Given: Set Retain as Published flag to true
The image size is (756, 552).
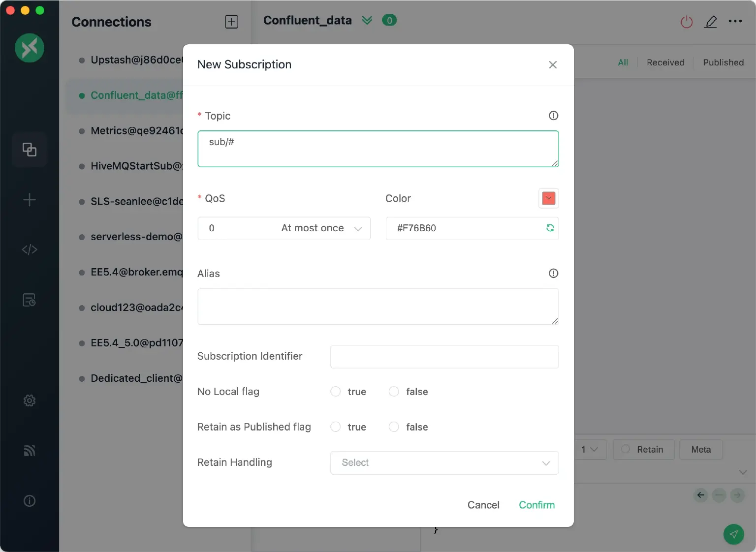Looking at the screenshot, I should coord(336,427).
